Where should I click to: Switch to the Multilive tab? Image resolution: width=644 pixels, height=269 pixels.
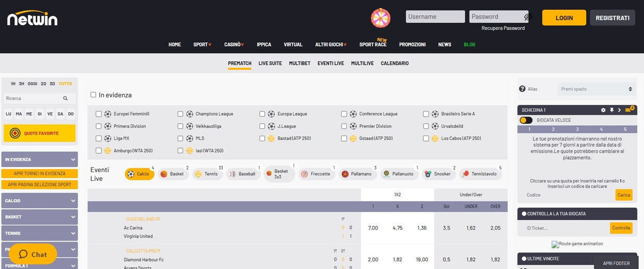362,63
